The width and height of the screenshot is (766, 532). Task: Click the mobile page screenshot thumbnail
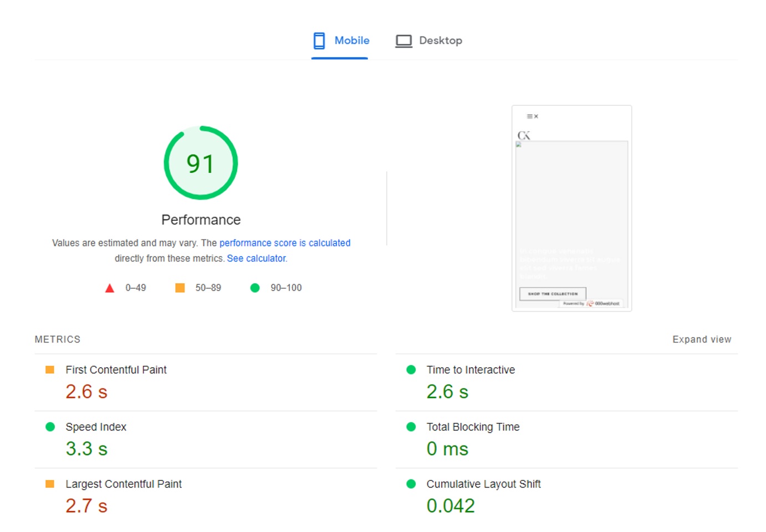(x=571, y=208)
